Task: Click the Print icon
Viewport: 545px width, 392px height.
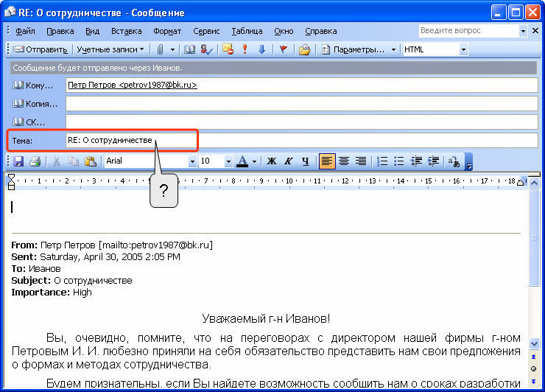Action: pyautogui.click(x=35, y=161)
